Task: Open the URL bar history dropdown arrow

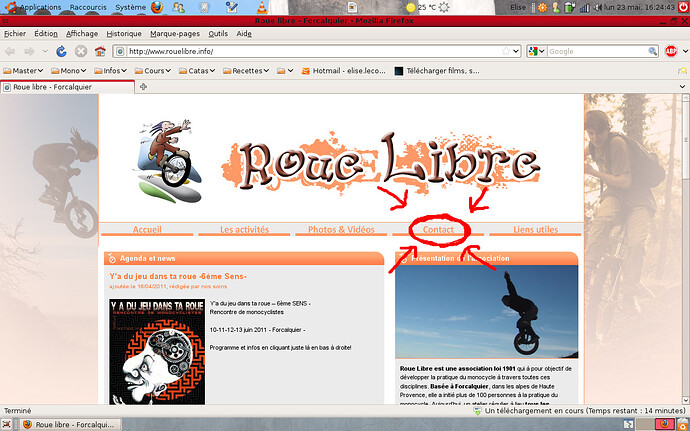Action: click(516, 51)
